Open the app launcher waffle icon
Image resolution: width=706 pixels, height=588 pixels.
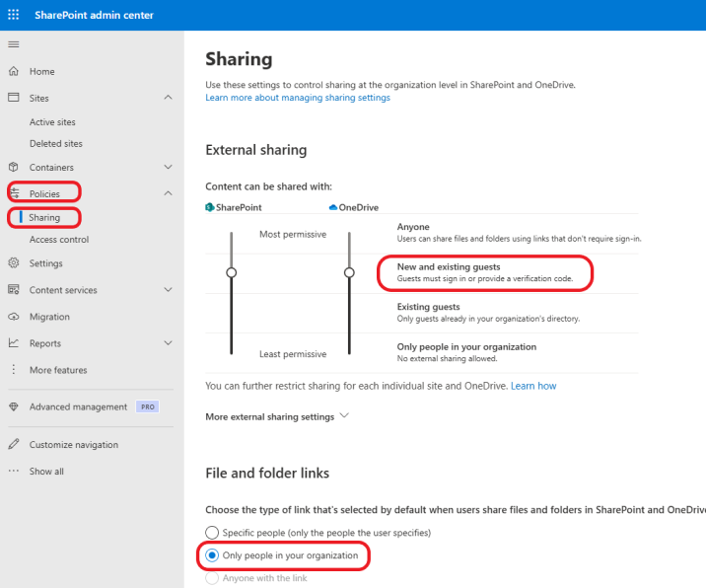pos(14,15)
